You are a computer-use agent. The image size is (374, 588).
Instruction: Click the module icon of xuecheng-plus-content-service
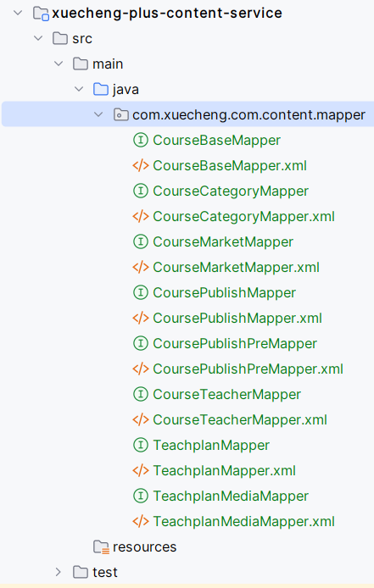(41, 14)
